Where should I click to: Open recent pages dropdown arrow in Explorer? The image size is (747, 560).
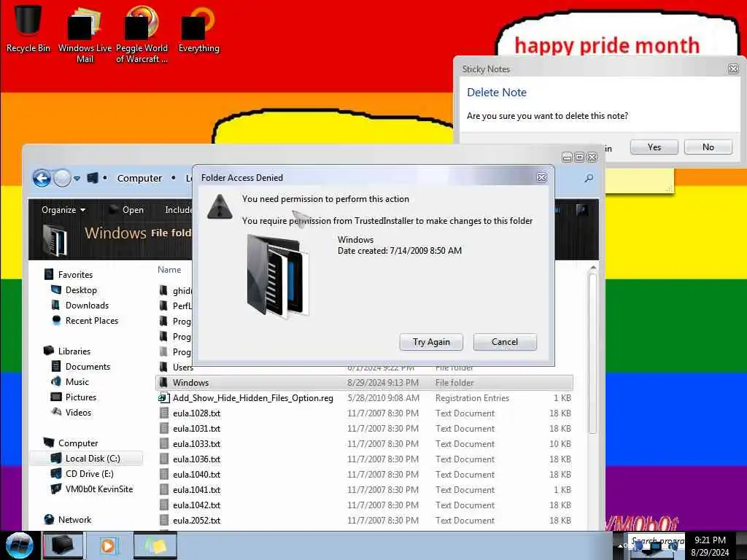(77, 179)
